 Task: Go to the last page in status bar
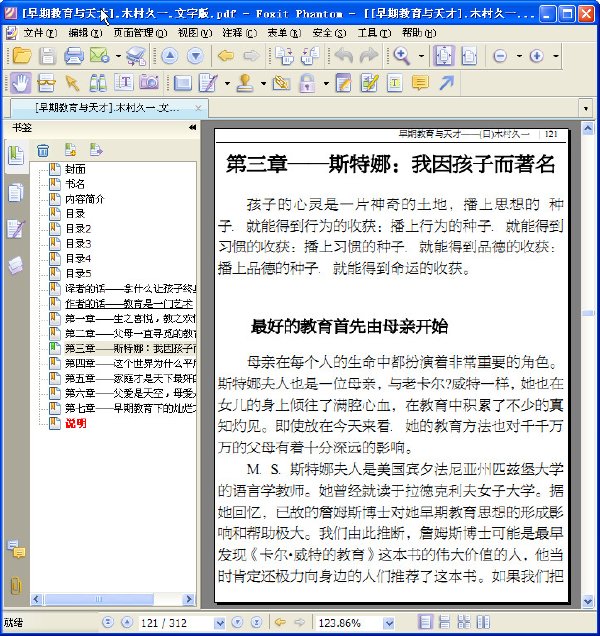tap(256, 622)
